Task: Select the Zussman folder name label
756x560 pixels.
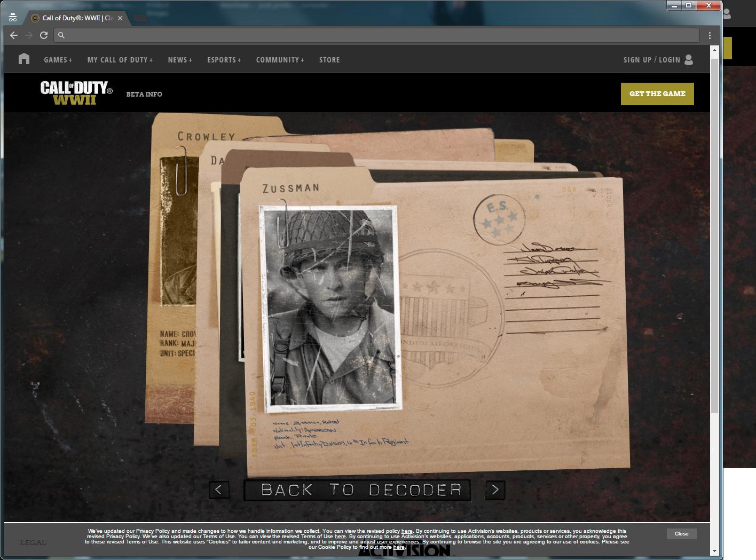Action: tap(291, 188)
